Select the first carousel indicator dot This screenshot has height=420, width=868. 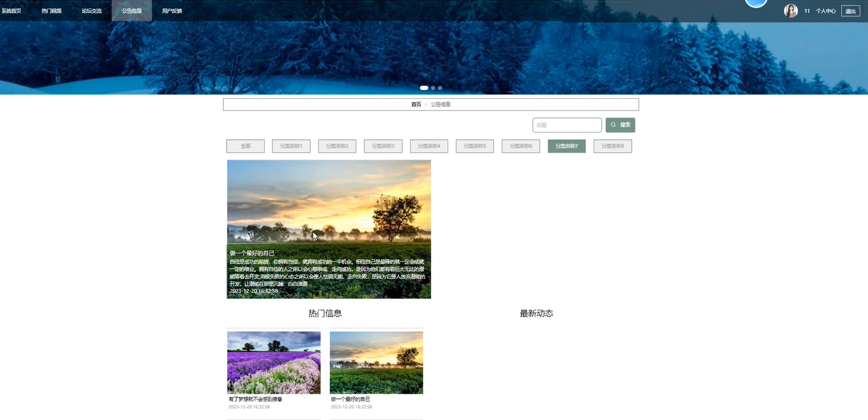(x=424, y=88)
